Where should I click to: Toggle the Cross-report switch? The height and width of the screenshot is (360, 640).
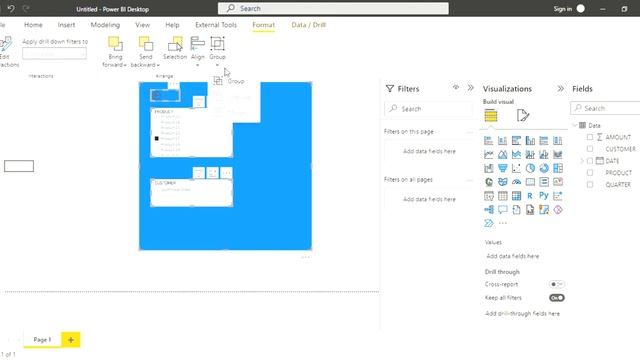pyautogui.click(x=557, y=284)
